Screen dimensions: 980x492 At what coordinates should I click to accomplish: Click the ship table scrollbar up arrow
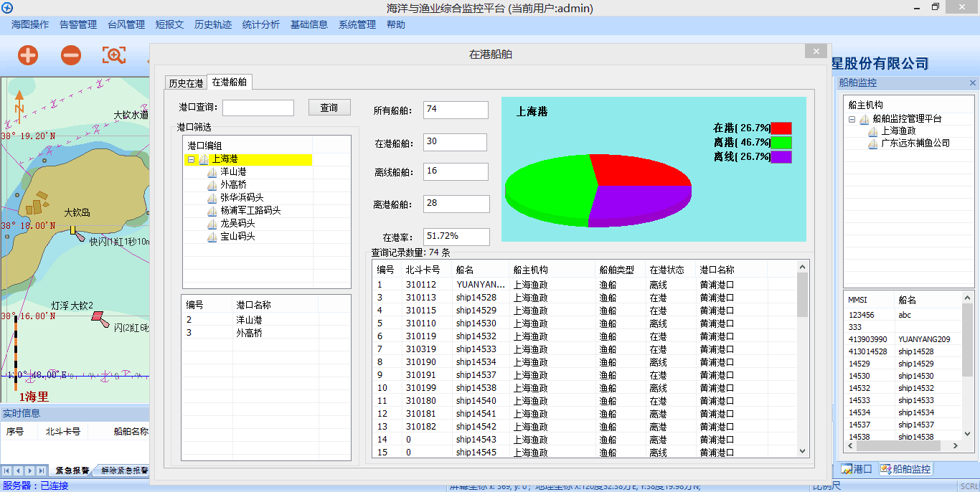pos(802,268)
